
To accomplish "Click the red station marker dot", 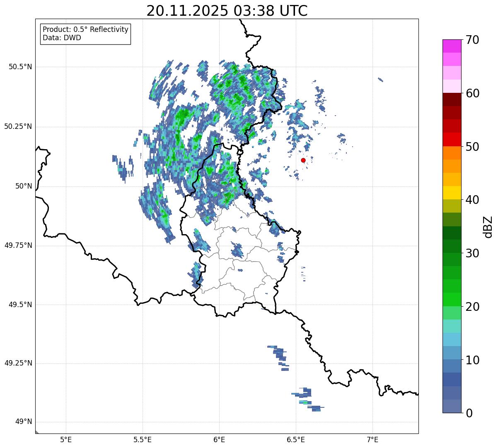I will (303, 160).
